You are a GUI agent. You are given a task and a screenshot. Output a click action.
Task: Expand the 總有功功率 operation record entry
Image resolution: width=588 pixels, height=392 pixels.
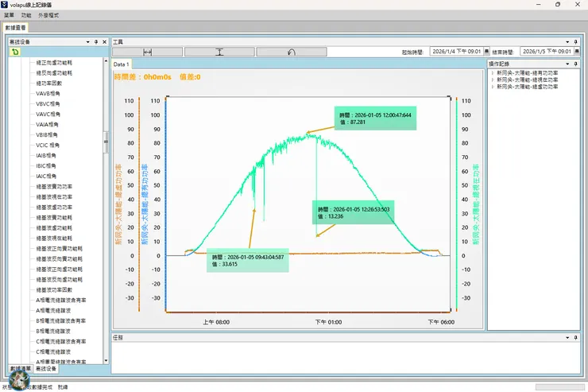493,73
